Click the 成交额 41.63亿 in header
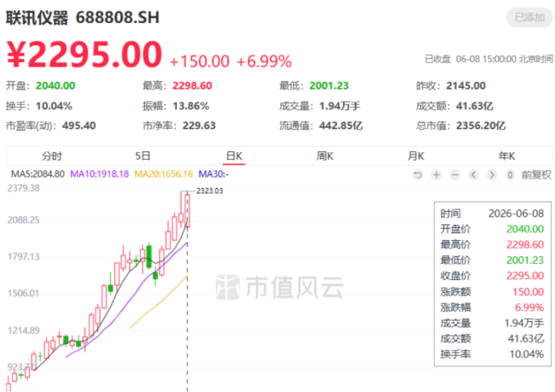The height and width of the screenshot is (392, 555). tap(475, 106)
